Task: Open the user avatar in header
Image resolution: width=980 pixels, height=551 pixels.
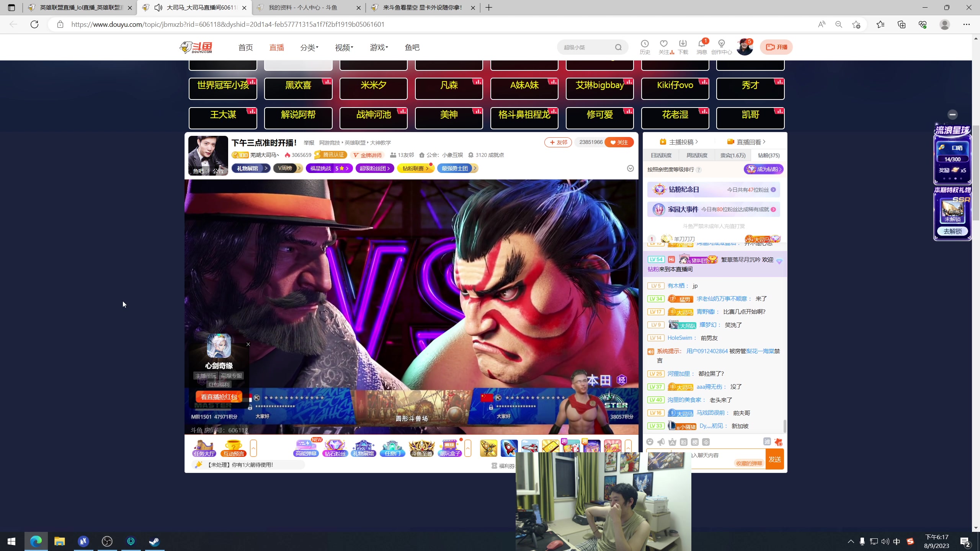Action: coord(745,47)
